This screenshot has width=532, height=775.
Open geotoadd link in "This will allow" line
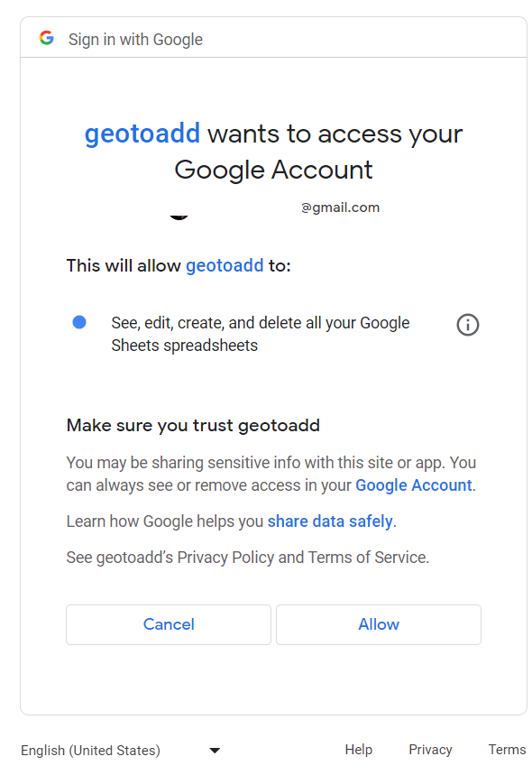point(225,266)
